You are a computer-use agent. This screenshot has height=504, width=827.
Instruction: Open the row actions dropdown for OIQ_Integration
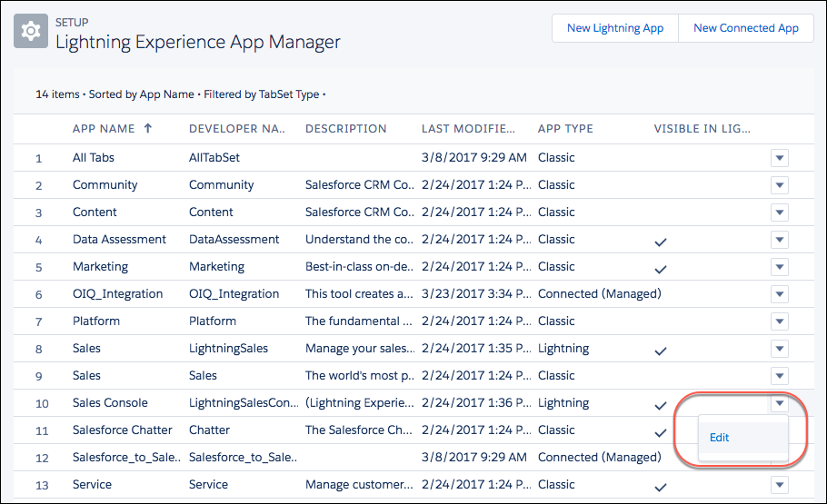click(780, 294)
